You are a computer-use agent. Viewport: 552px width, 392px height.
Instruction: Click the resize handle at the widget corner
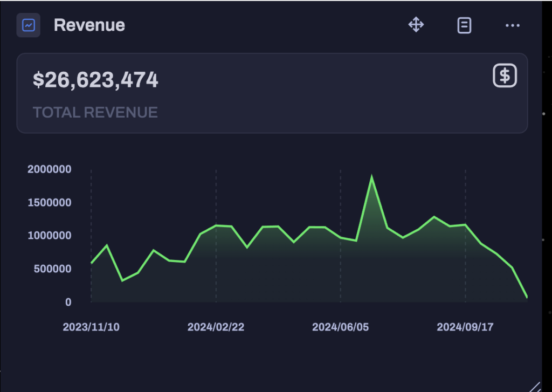[534, 386]
